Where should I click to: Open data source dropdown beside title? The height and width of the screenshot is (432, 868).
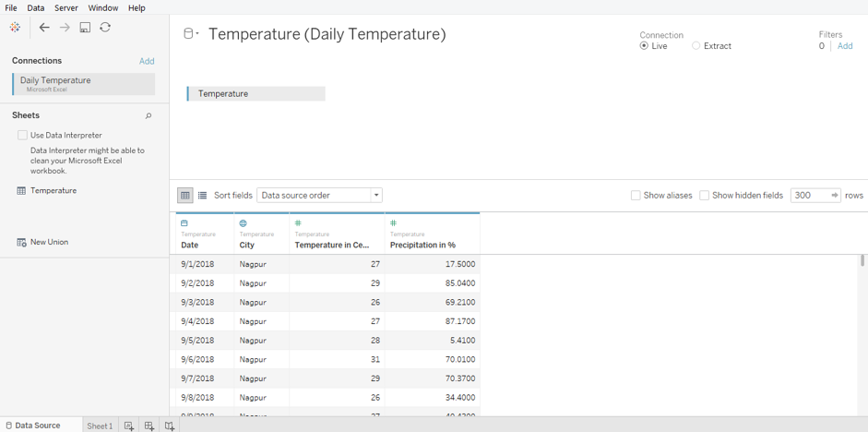pos(191,34)
